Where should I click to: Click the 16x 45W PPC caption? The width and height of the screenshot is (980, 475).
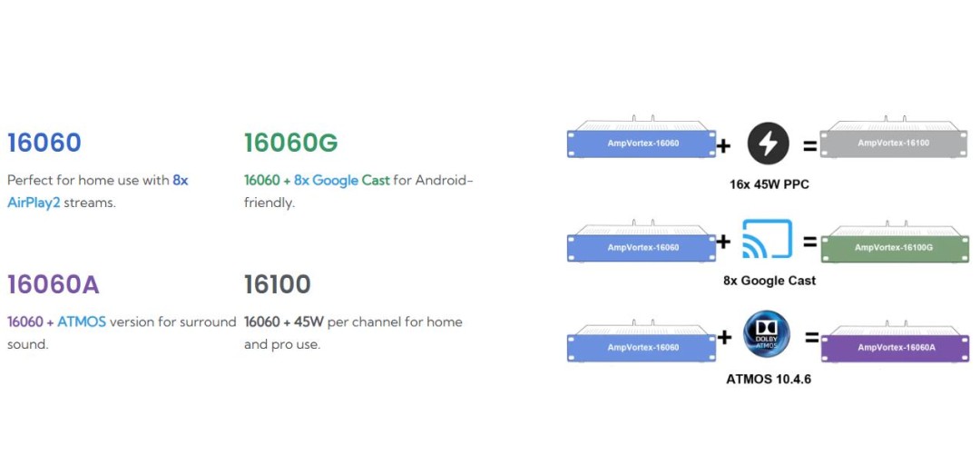pyautogui.click(x=768, y=184)
